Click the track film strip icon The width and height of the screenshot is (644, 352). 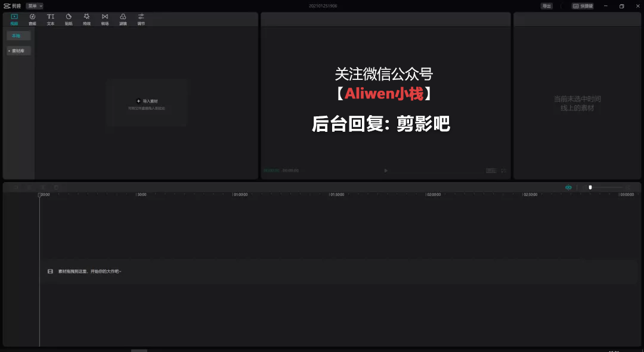click(x=50, y=271)
